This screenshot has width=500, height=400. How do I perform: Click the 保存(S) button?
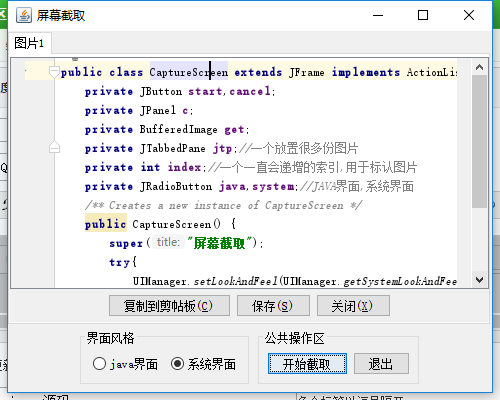pos(273,306)
